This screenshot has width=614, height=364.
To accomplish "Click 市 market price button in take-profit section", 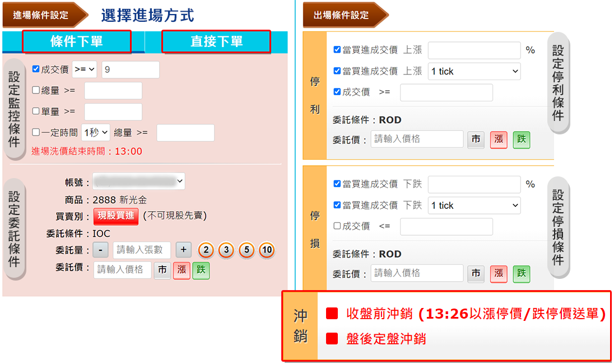I will pos(476,139).
